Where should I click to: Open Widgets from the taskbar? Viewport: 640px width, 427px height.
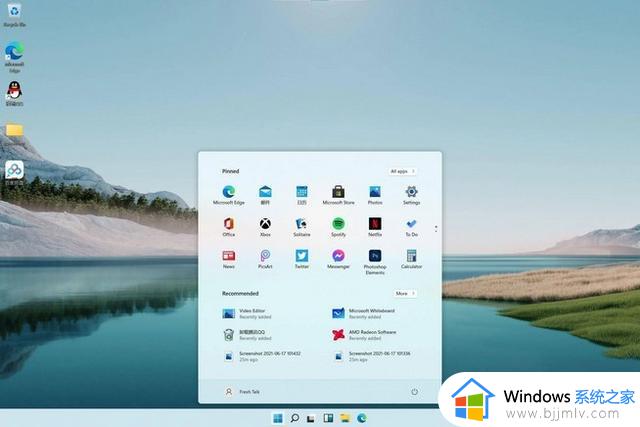click(328, 418)
